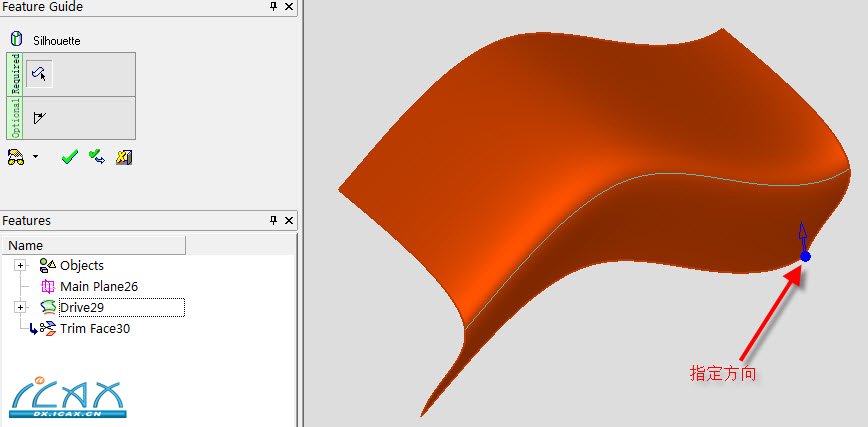The height and width of the screenshot is (427, 868).
Task: Click the Optional step label
Action: 16,118
